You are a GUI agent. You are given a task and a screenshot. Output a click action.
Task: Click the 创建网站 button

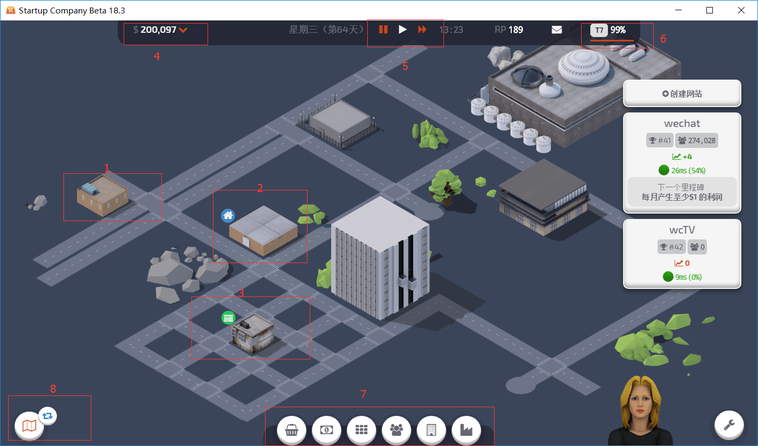click(682, 94)
